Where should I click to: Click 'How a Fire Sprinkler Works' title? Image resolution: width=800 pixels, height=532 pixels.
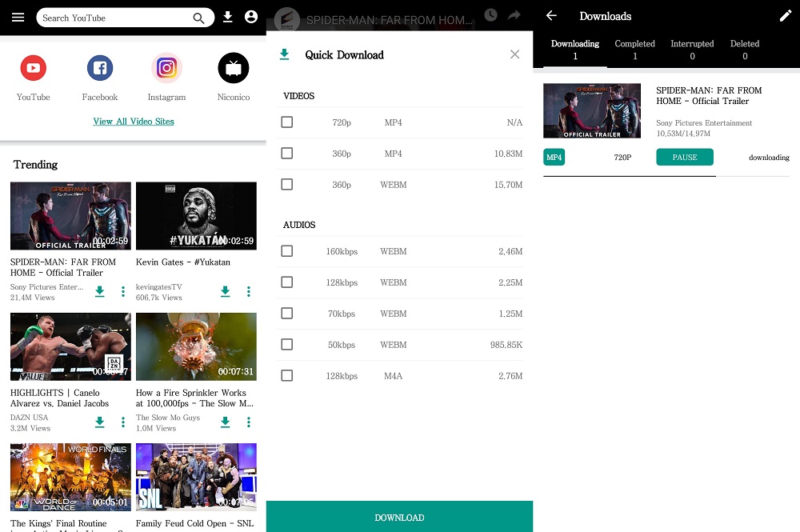coord(194,398)
